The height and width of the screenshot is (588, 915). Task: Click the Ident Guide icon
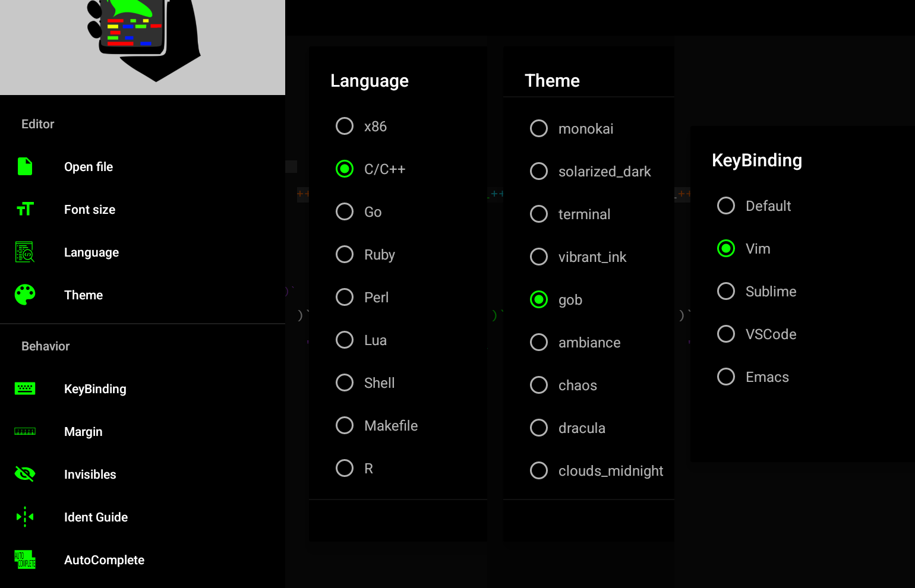pos(24,517)
